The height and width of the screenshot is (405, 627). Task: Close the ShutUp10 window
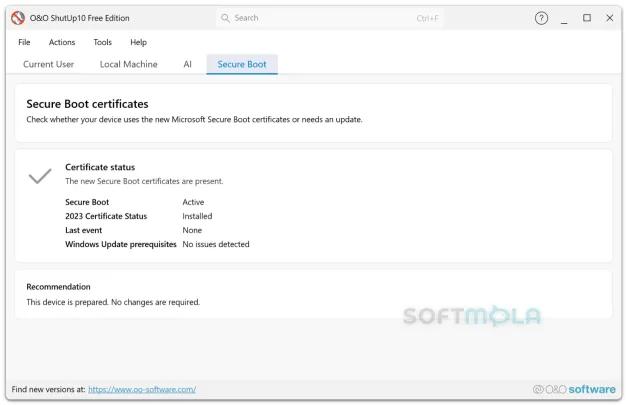[x=609, y=18]
